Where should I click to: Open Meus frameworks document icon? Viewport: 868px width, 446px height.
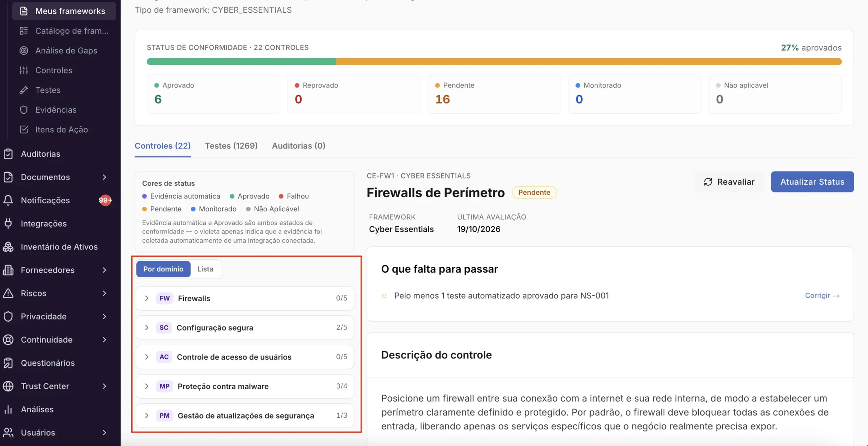[x=24, y=11]
